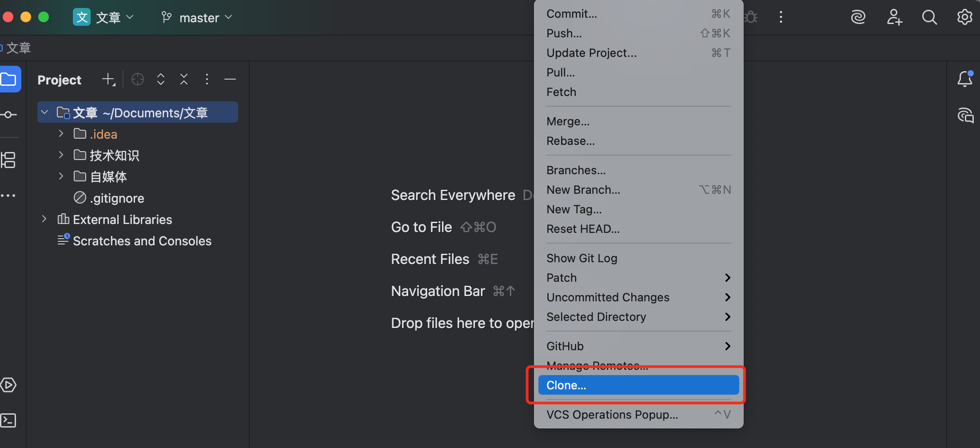Select the .gitignore file
Image resolution: width=980 pixels, height=448 pixels.
pos(117,198)
